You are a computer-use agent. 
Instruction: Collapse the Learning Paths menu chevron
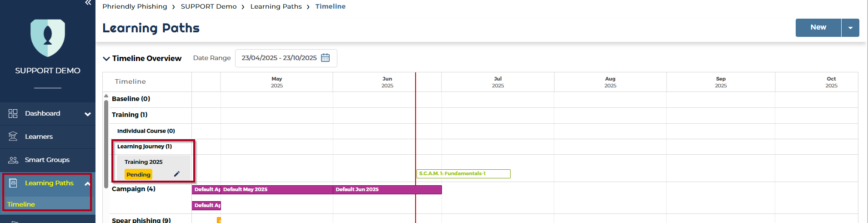pos(87,183)
